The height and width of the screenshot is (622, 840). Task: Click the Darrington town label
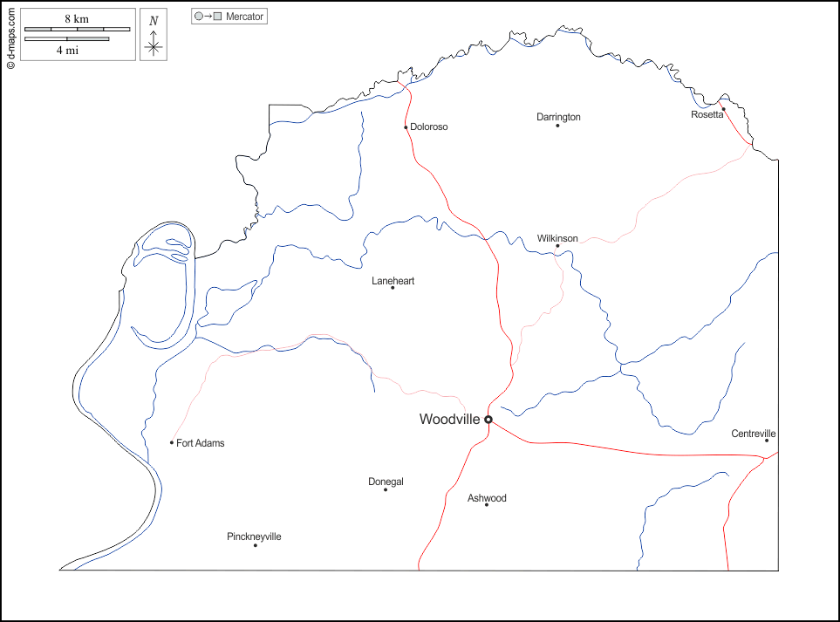[558, 117]
